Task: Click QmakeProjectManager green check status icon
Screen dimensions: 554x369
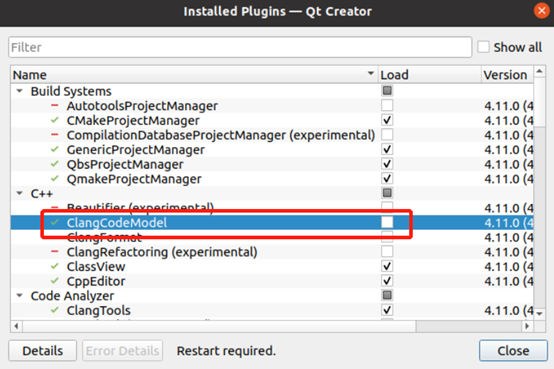Action: 54,178
